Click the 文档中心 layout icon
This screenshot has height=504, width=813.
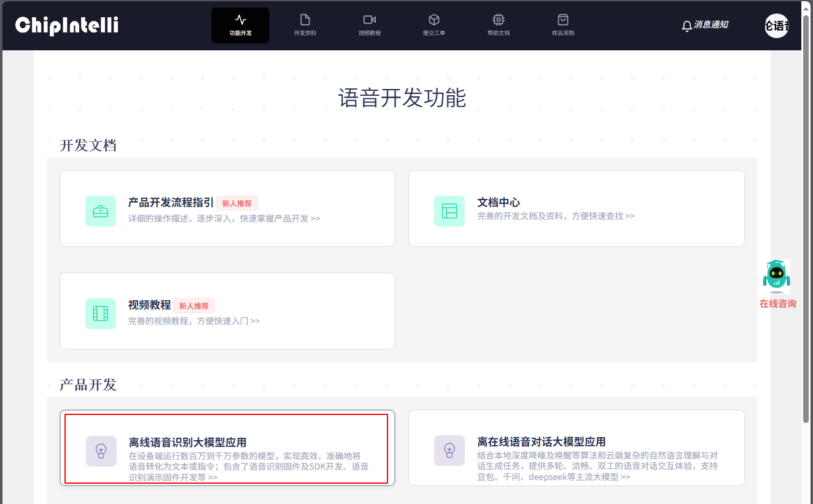tap(449, 211)
